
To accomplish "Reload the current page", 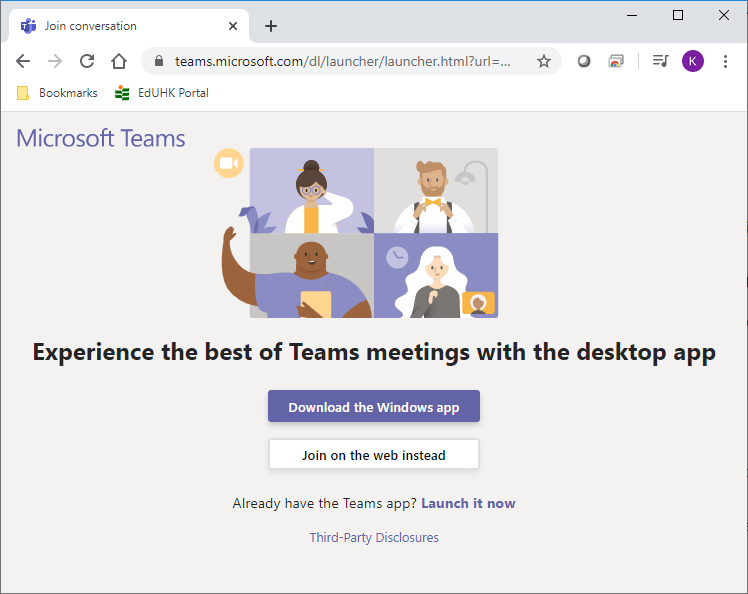I will [x=87, y=61].
